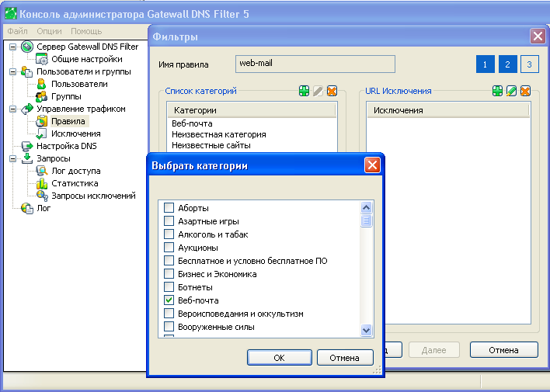The width and height of the screenshot is (550, 392).
Task: Add URL exception with green plus icon
Action: pyautogui.click(x=497, y=91)
